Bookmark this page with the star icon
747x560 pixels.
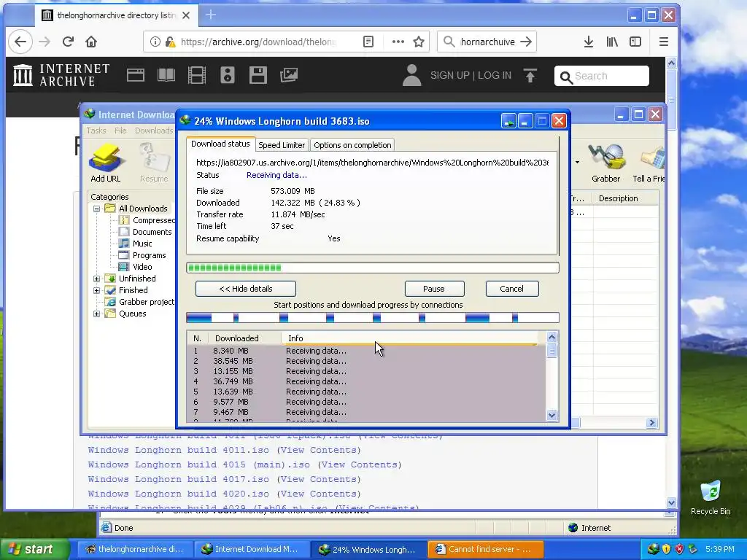419,42
